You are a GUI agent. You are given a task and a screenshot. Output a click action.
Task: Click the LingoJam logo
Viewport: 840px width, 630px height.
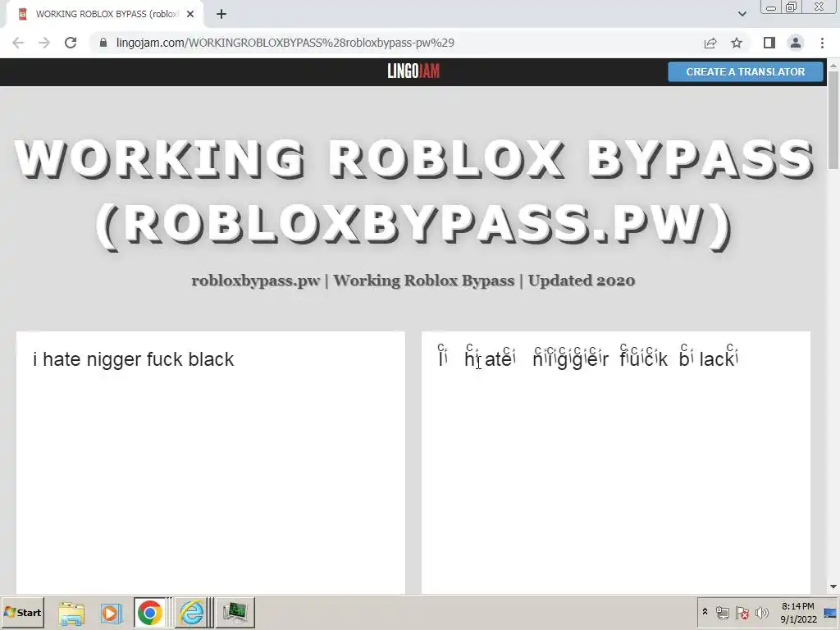tap(413, 71)
